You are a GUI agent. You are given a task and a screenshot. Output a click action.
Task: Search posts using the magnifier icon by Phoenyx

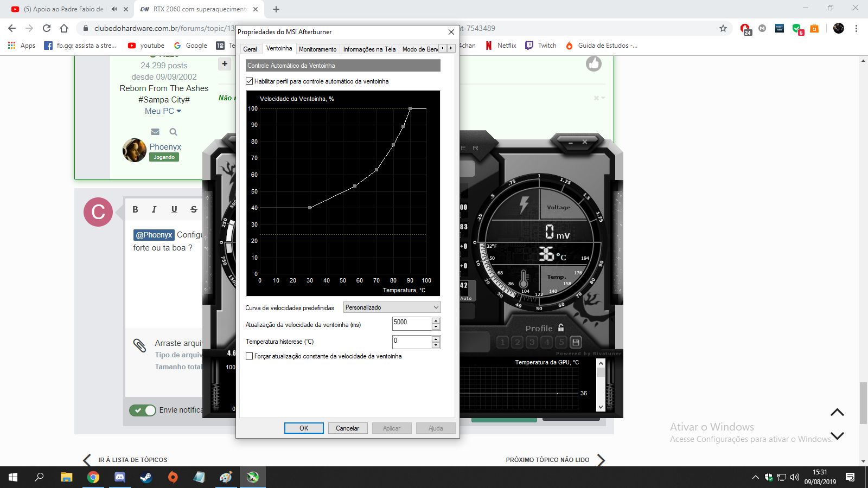coord(173,132)
